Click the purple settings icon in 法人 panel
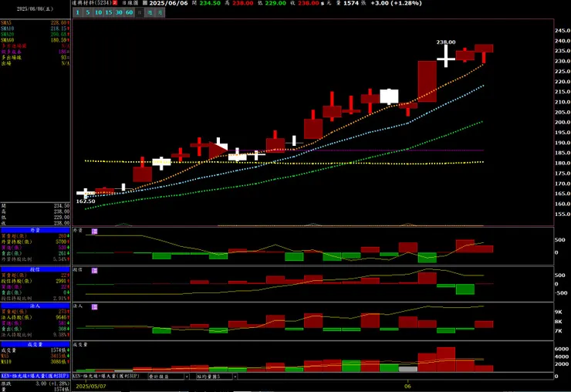This screenshot has width=571, height=392. click(x=95, y=307)
